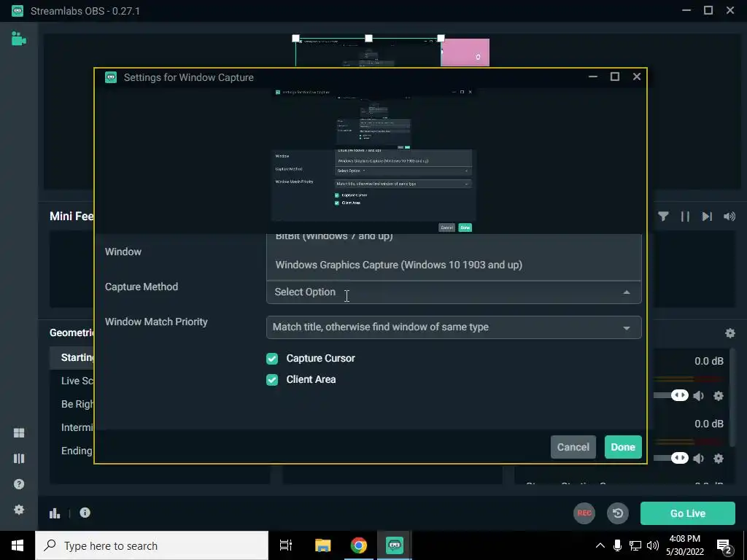Screen dimensions: 747x560
Task: Open first mixer source settings gear
Action: pos(719,396)
